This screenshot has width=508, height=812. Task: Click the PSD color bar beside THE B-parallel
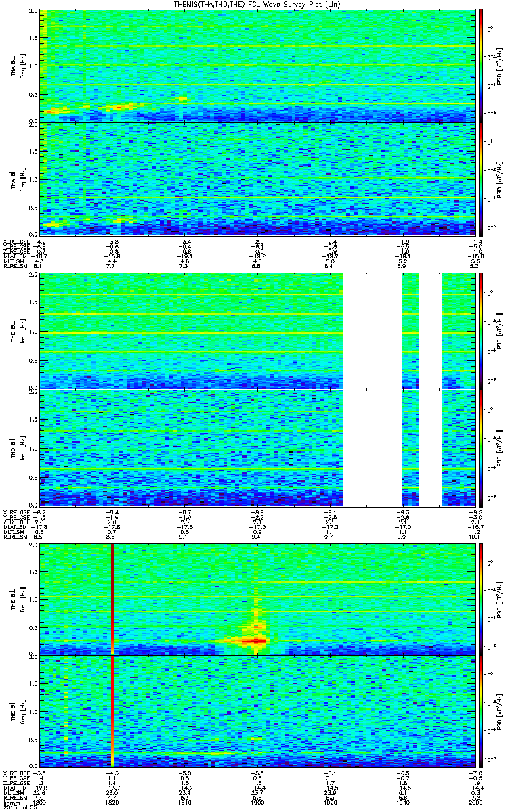[x=481, y=711]
